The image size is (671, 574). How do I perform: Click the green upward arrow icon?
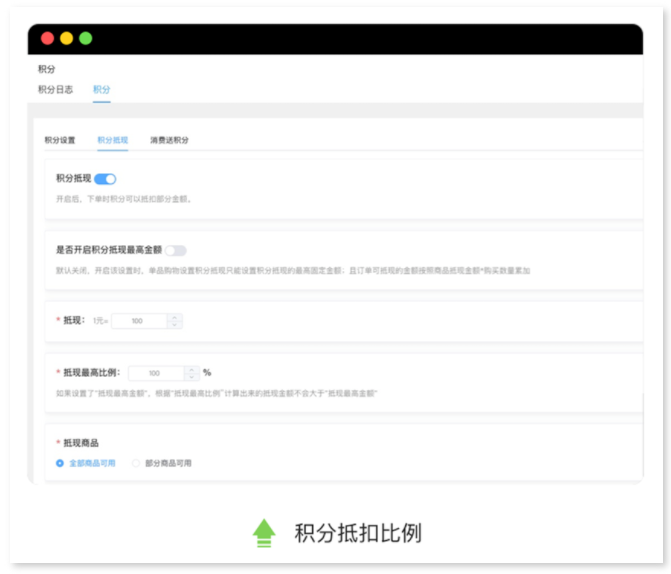(x=264, y=533)
